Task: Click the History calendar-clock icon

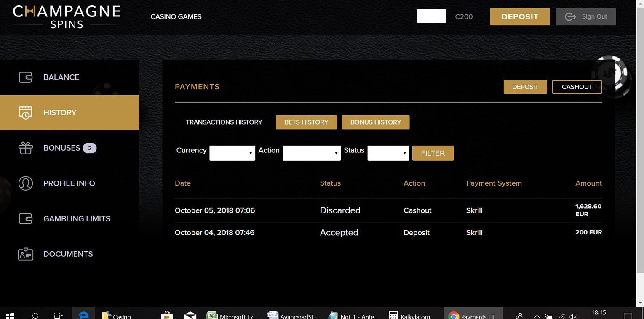Action: [x=26, y=113]
